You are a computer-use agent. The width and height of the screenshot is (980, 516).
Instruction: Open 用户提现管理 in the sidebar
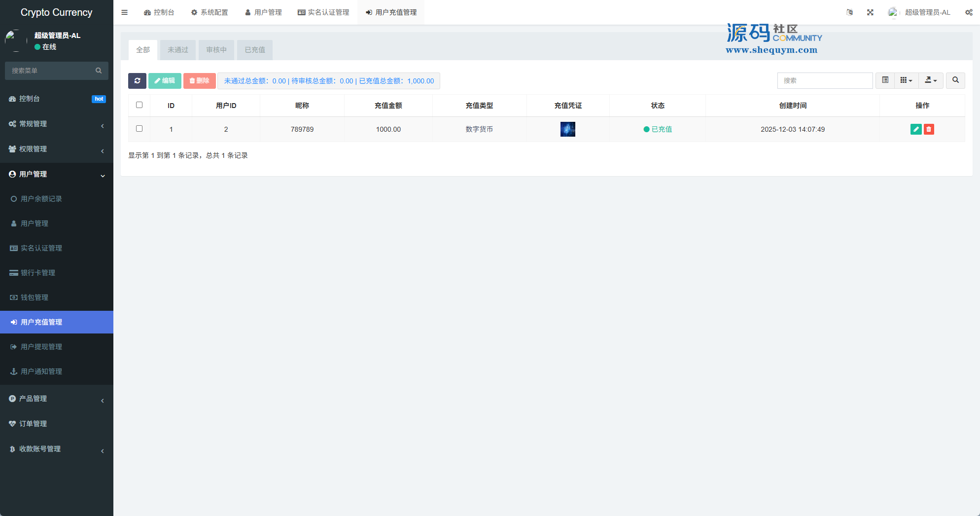(41, 347)
